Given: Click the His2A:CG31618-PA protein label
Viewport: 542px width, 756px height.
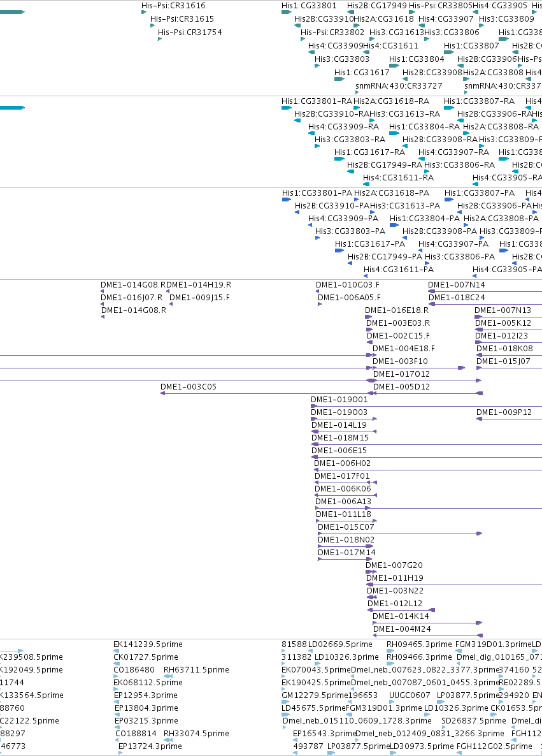Looking at the screenshot, I should tap(392, 193).
